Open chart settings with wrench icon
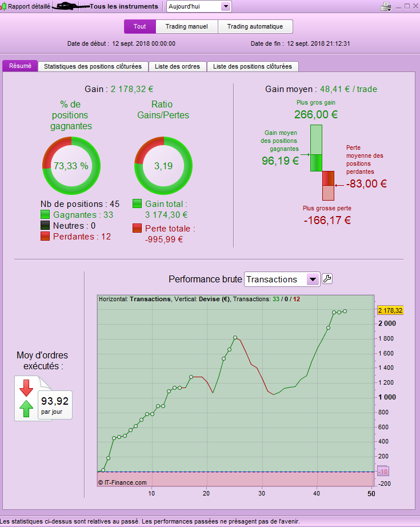Image resolution: width=420 pixels, height=527 pixels. [x=327, y=278]
